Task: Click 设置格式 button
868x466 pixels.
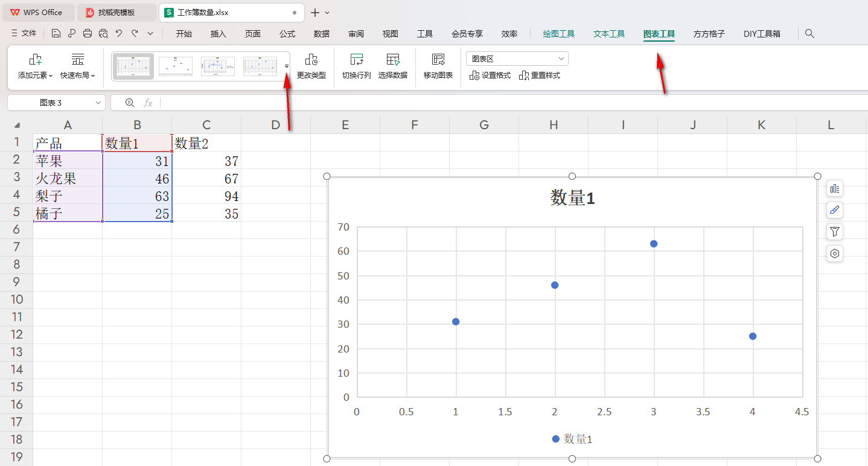Action: [490, 75]
